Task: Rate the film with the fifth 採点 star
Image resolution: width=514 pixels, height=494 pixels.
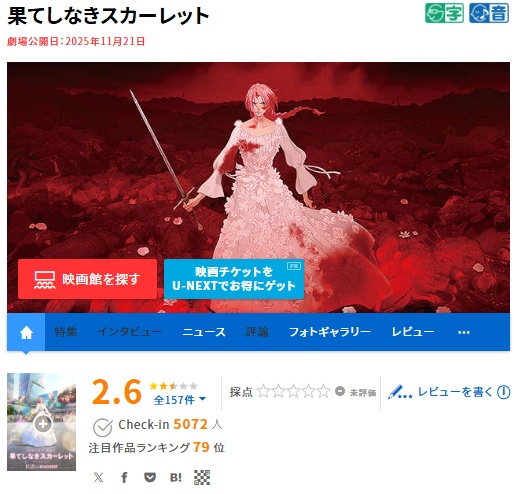Action: [x=323, y=391]
